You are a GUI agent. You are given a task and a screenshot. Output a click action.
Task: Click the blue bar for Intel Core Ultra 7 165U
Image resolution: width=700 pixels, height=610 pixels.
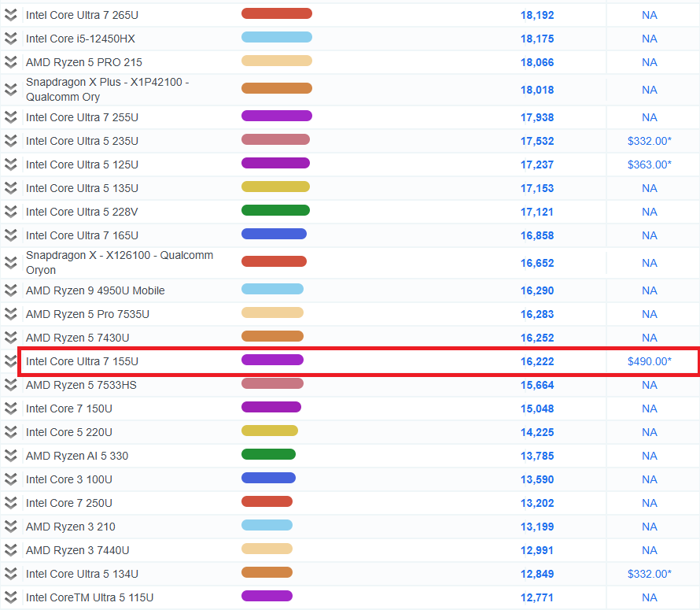coord(274,234)
